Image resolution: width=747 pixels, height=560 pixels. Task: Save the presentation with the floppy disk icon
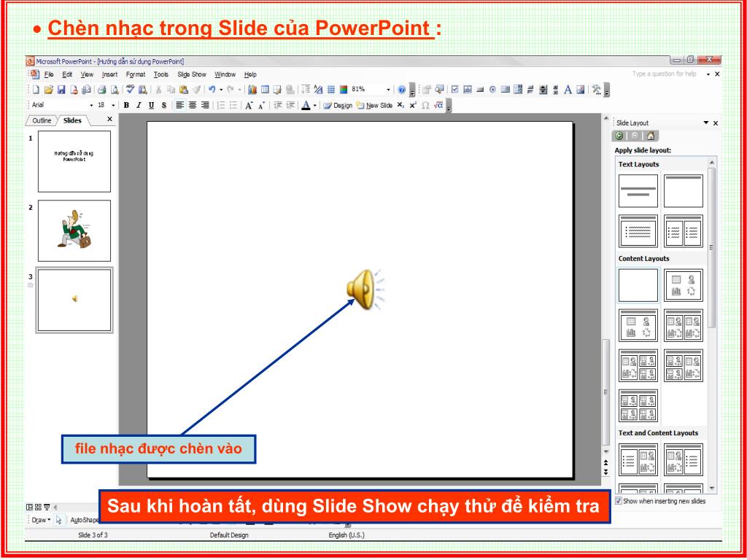click(x=61, y=90)
